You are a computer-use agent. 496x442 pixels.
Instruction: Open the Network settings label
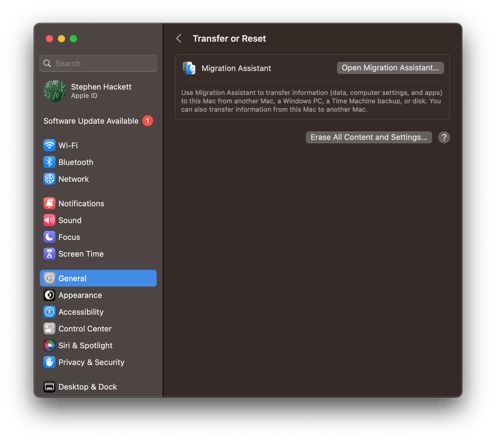(x=74, y=179)
